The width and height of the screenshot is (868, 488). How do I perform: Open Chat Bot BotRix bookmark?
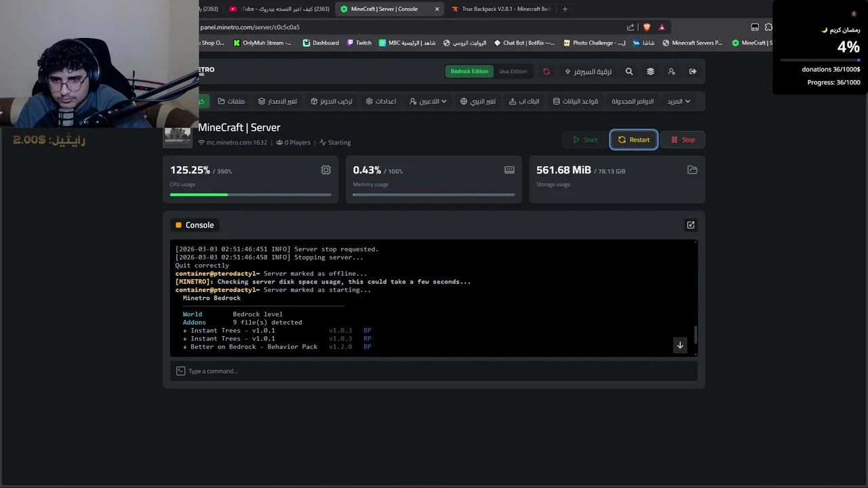[x=524, y=43]
